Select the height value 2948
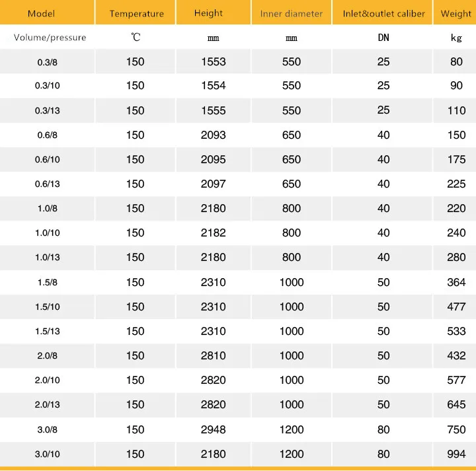This screenshot has width=476, height=471. coord(213,429)
